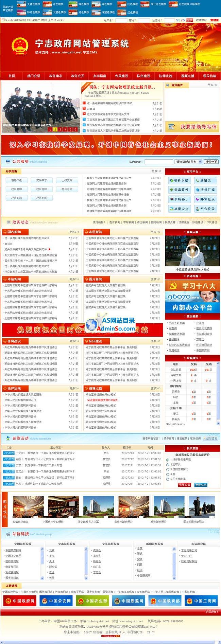Expand 更多 in the 图片新闻 panel
This screenshot has width=221, height=644.
click(156, 279)
